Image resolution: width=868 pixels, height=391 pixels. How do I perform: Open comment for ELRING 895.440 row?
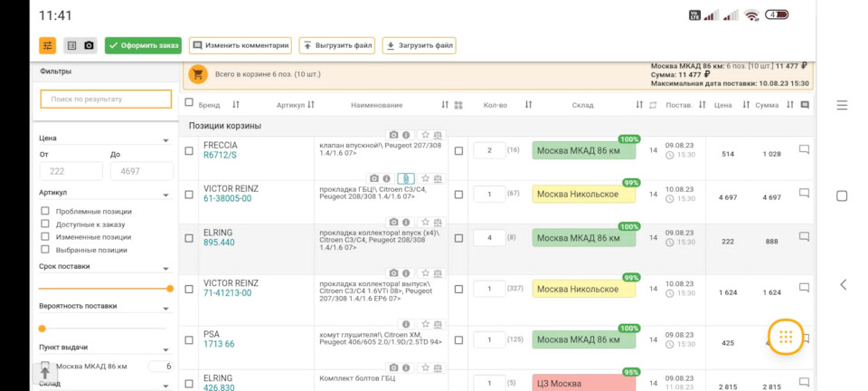pos(805,236)
